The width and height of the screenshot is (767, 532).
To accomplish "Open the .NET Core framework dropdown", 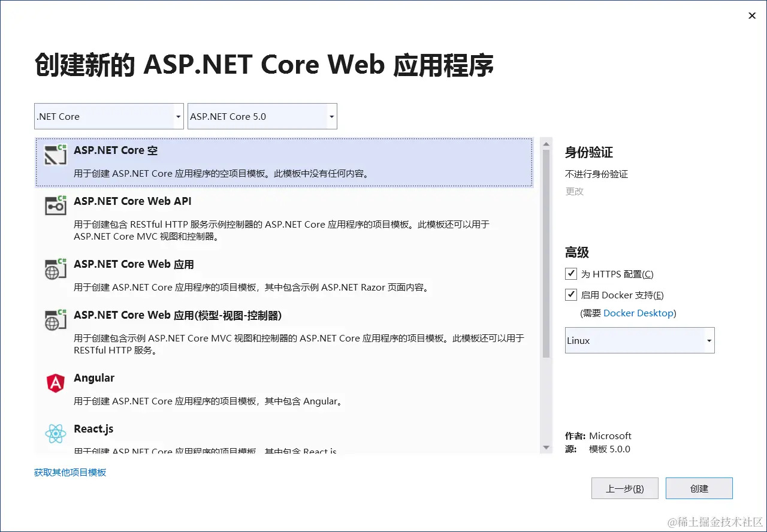I will (109, 116).
